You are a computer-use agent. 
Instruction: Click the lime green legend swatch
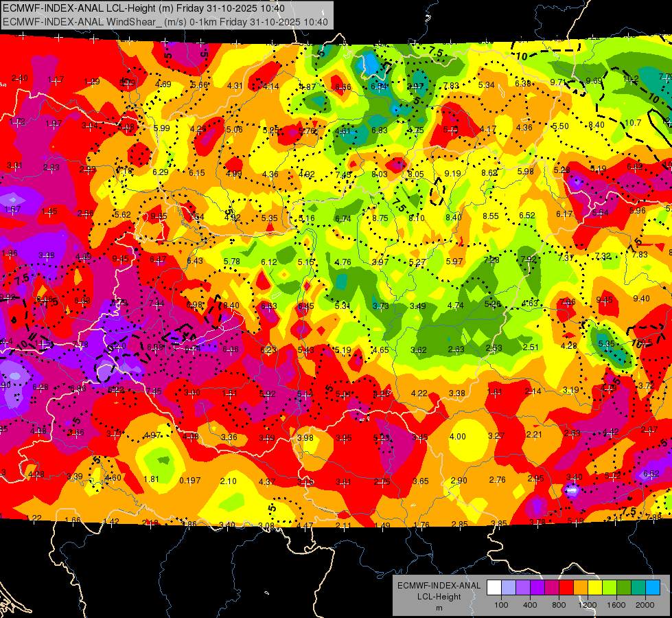610,588
